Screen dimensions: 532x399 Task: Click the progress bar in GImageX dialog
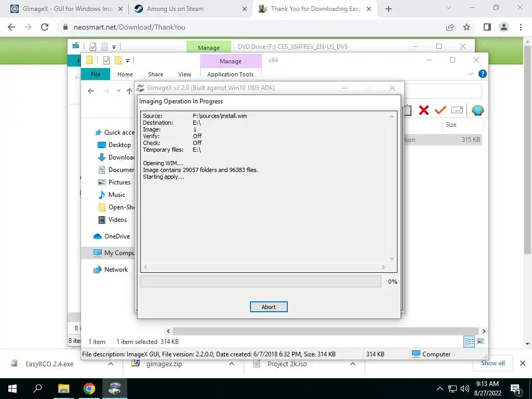(261, 281)
